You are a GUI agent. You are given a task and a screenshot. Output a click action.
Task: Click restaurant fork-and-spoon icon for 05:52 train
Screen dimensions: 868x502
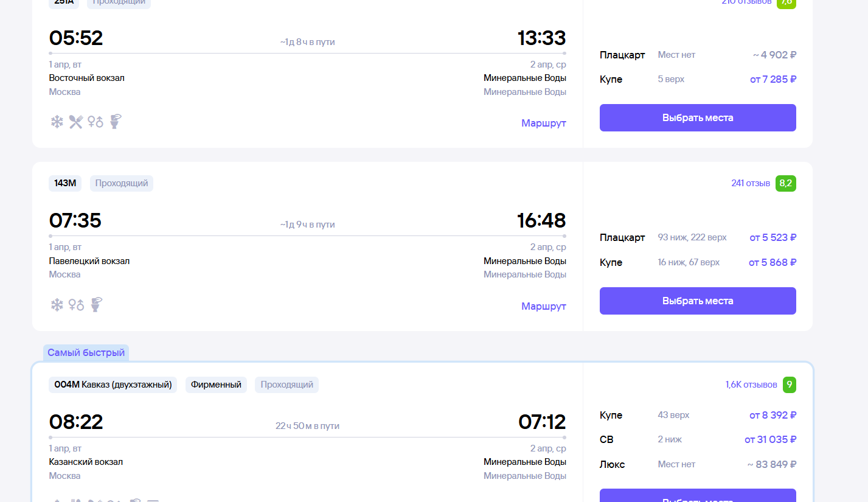tap(75, 122)
